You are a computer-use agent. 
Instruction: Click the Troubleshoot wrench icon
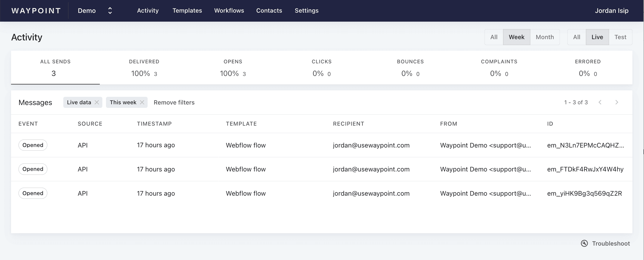tap(584, 243)
